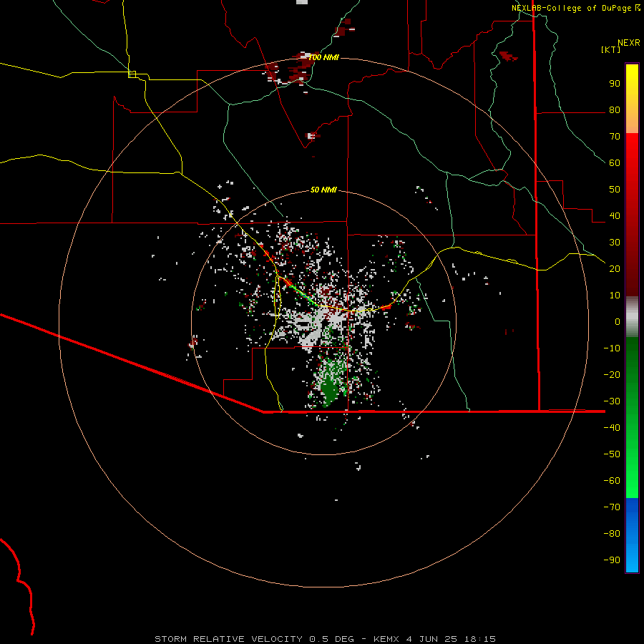The width and height of the screenshot is (644, 644).
Task: Click the 50 value on the colorbar scale
Action: [615, 190]
